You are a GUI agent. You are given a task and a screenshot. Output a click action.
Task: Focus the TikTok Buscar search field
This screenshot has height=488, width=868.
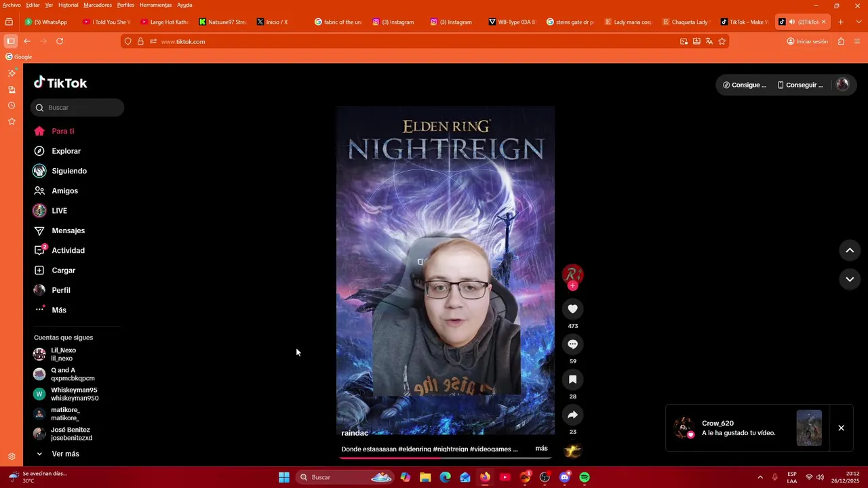(x=77, y=107)
